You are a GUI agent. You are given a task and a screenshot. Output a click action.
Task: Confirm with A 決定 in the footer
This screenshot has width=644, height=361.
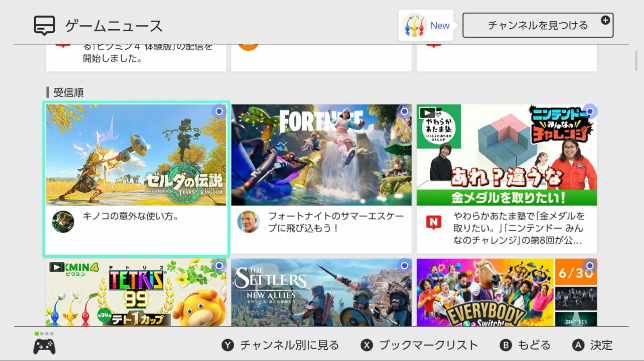[x=592, y=345]
